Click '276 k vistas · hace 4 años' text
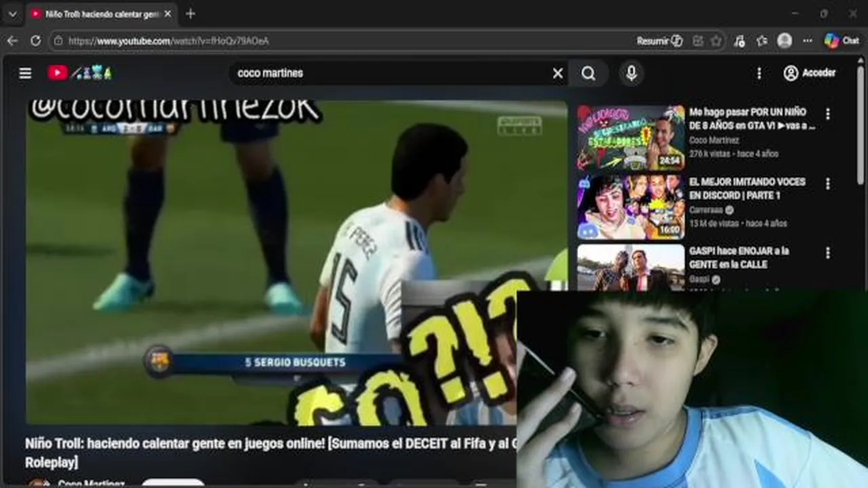This screenshot has height=488, width=868. (734, 154)
